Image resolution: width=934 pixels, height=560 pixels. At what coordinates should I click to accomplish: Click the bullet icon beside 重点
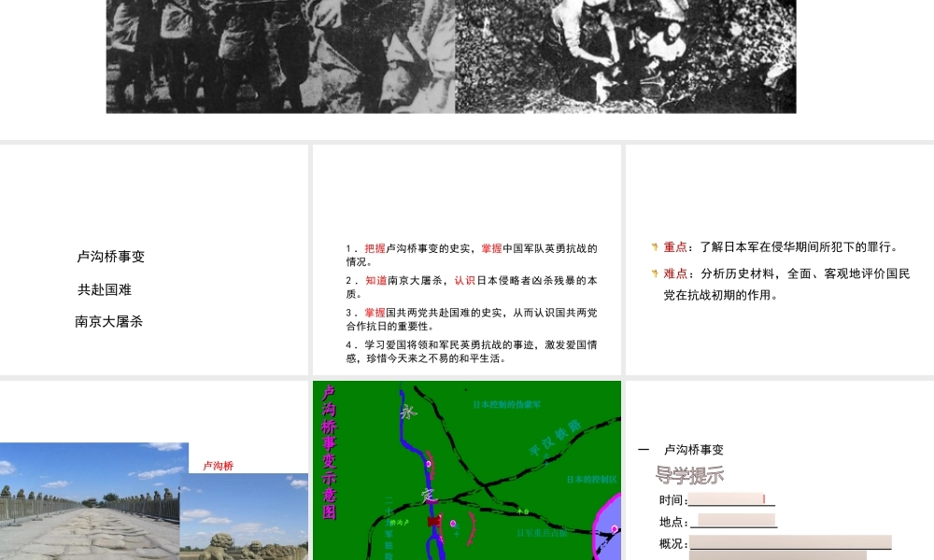click(x=655, y=246)
